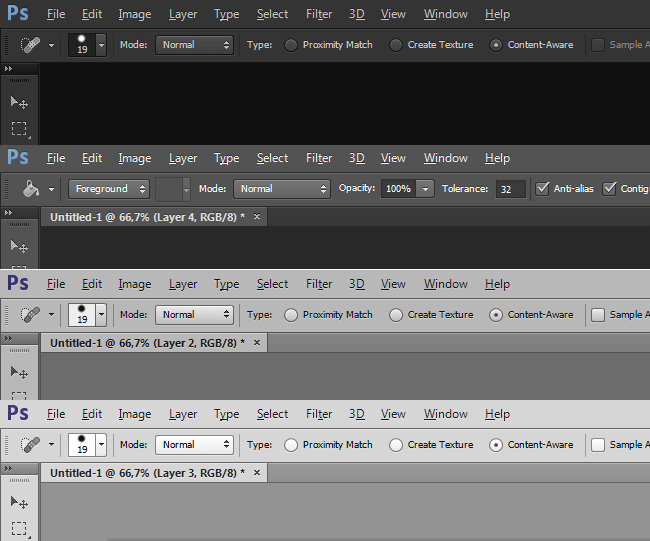Select Proximity Match radio in Layer 2 window
Screen dimensions: 650x541
(291, 315)
